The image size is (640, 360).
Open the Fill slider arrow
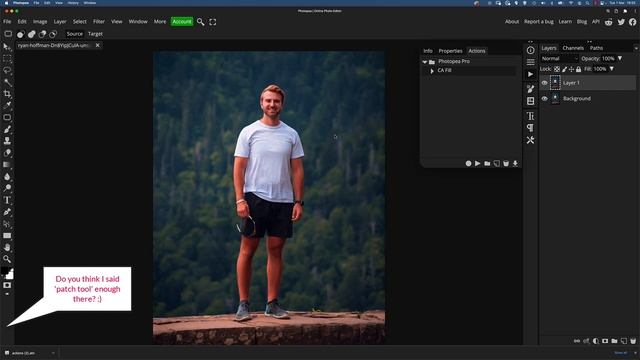point(611,69)
